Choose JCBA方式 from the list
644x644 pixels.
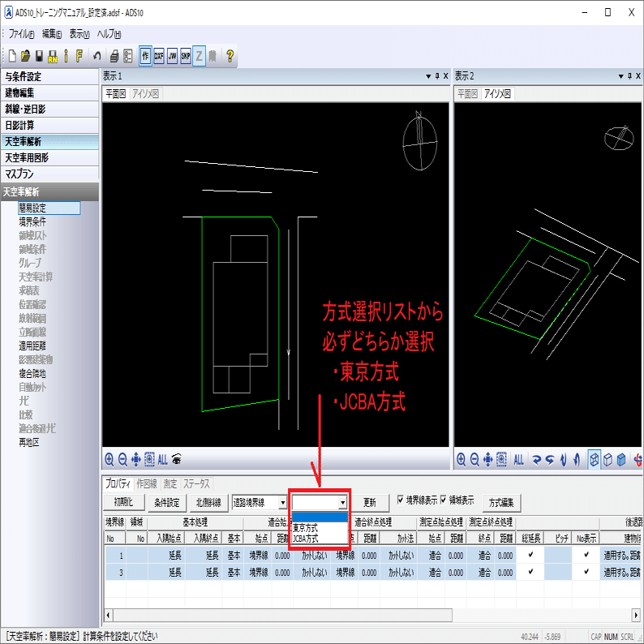[320, 538]
